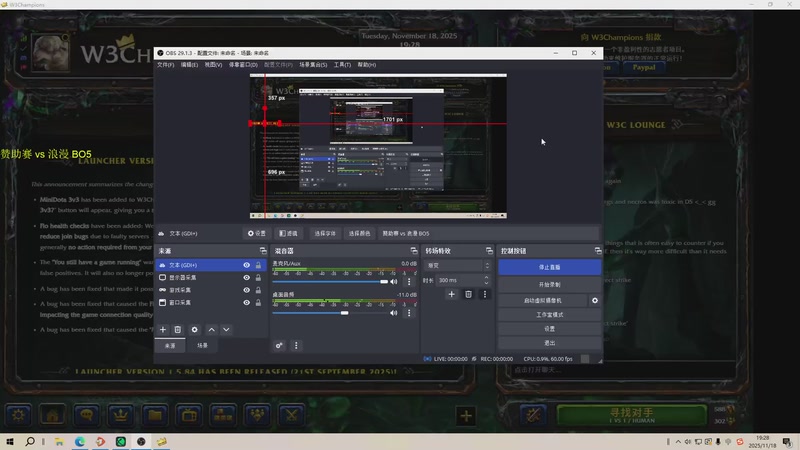Pop out the 转场特效 dock panel icon
800x450 pixels.
(489, 251)
